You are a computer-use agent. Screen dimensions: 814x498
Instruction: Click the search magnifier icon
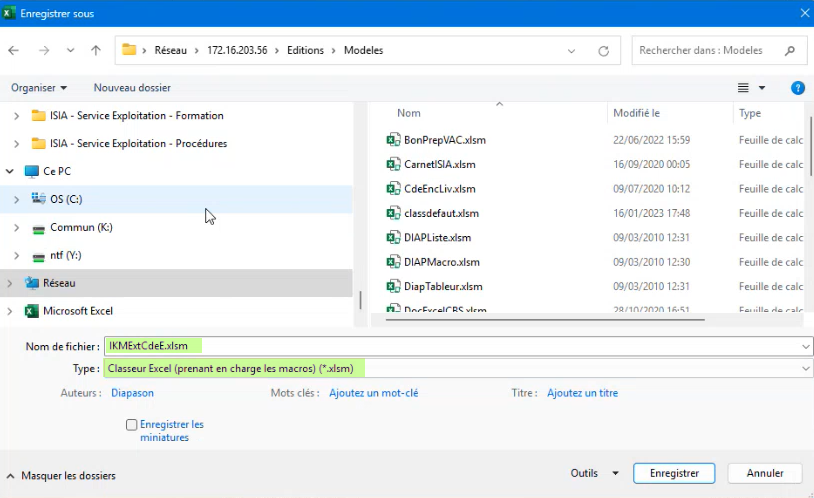790,50
